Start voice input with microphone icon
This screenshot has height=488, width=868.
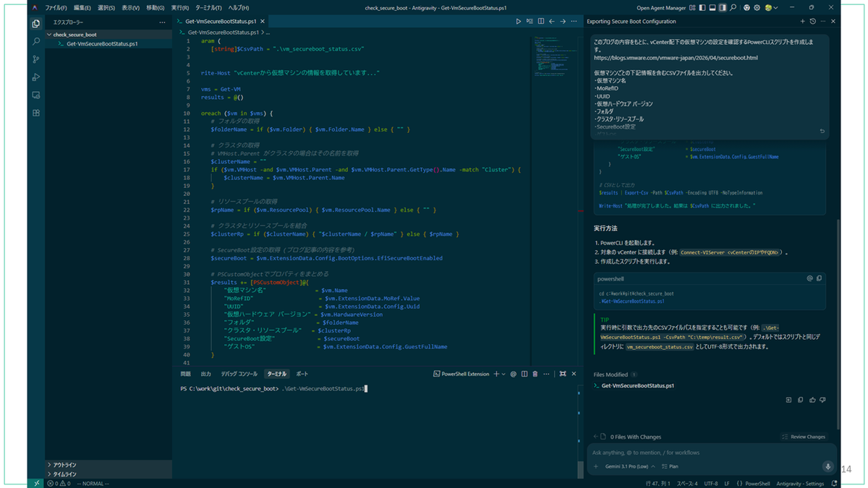(828, 467)
